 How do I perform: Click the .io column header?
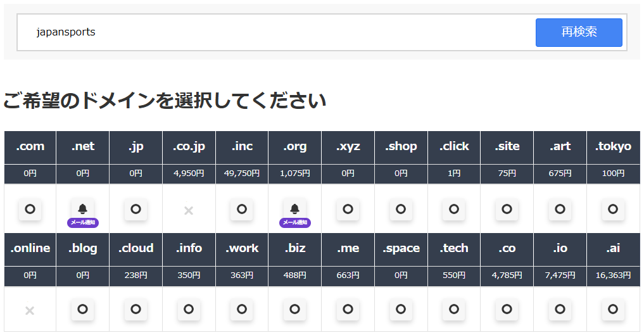pyautogui.click(x=560, y=248)
